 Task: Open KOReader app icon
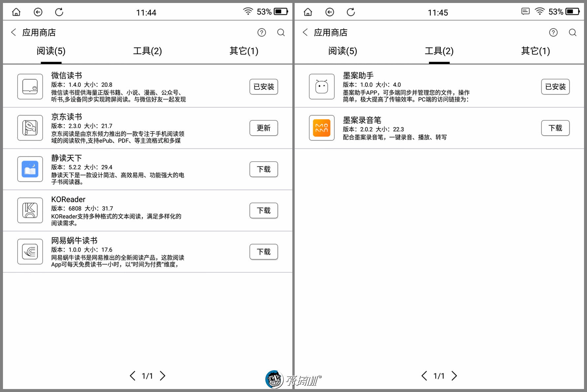(x=30, y=211)
